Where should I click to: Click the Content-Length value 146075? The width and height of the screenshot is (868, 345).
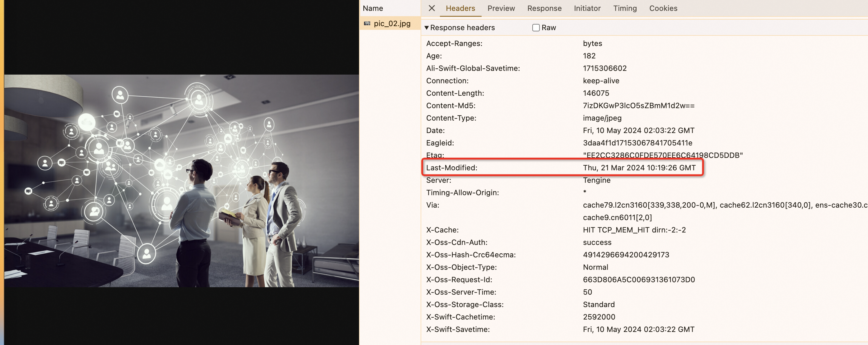(x=596, y=93)
